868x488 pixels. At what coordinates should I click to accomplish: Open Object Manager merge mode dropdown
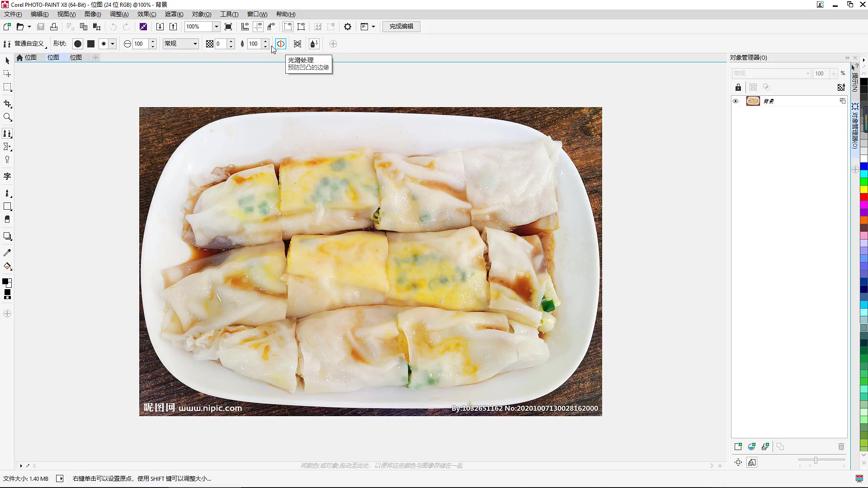pyautogui.click(x=771, y=73)
